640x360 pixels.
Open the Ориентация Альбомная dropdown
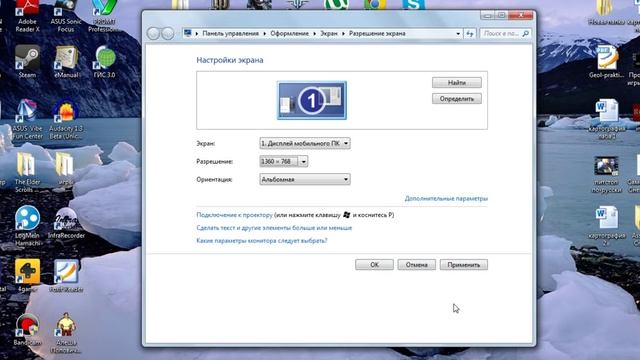tap(305, 179)
